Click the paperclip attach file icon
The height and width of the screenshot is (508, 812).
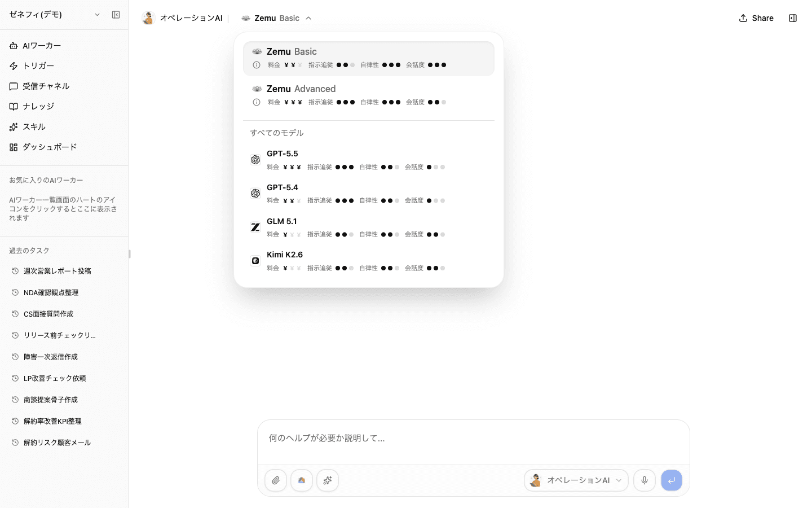click(276, 480)
